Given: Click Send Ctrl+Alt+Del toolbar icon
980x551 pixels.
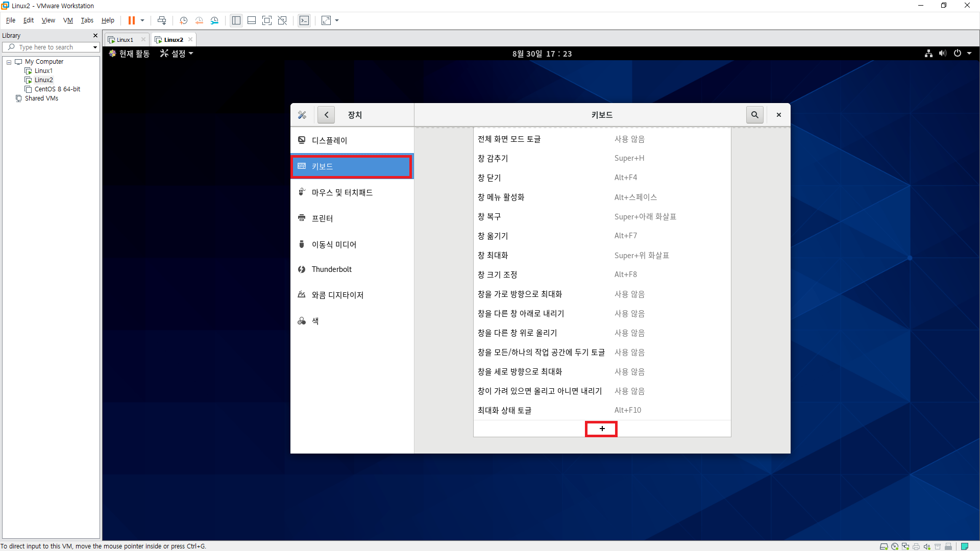Looking at the screenshot, I should (162, 20).
